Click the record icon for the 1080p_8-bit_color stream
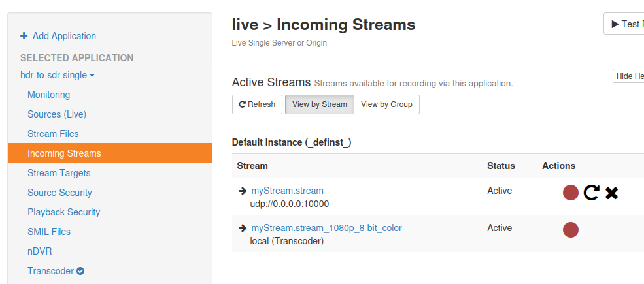Viewport: 644px width, 284px height. [571, 230]
